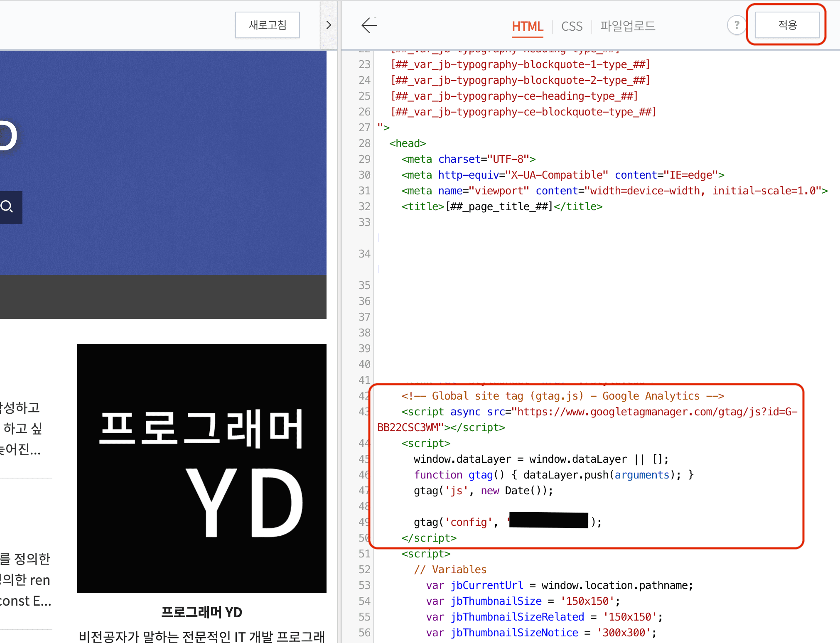Screen dimensions: 840x643
Task: Click the 새로고침 refresh button
Action: point(267,25)
